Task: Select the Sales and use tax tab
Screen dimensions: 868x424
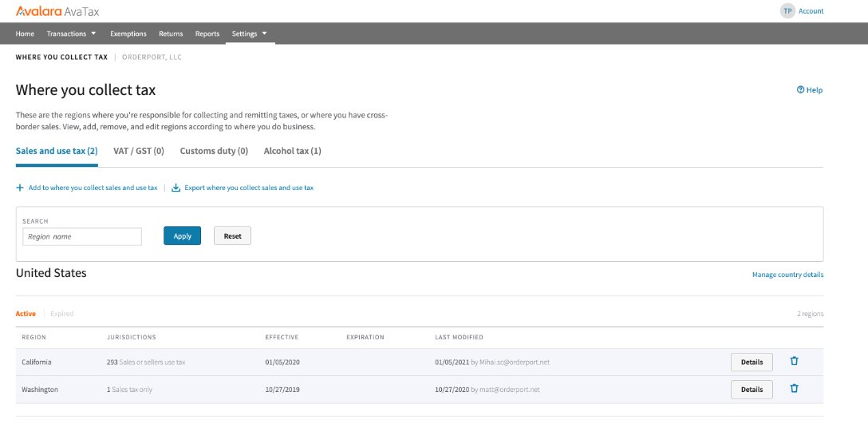Action: (57, 151)
